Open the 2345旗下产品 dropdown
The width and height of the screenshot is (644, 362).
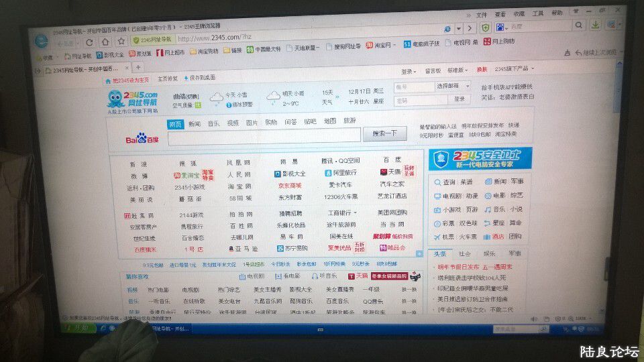tap(515, 68)
